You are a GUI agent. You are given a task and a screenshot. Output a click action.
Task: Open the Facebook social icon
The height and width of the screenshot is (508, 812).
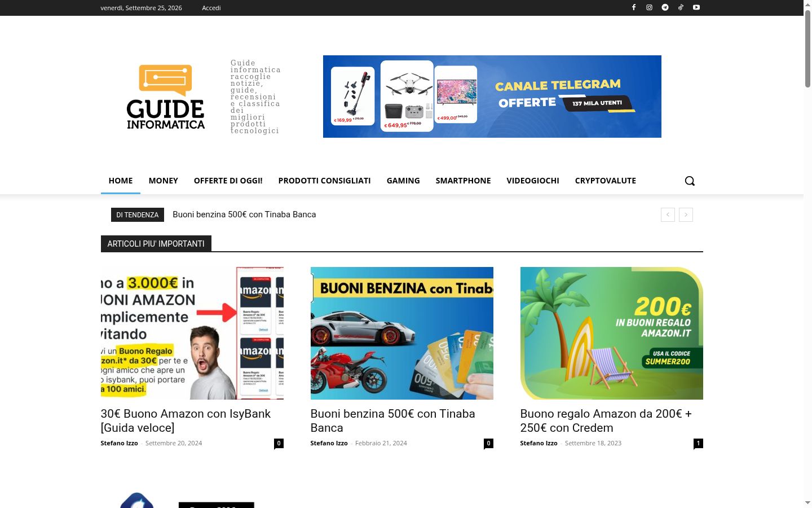coord(634,7)
